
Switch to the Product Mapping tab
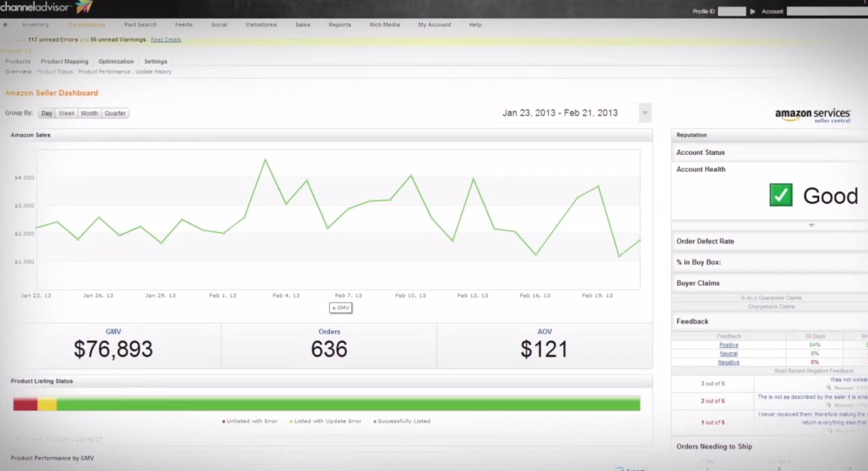click(64, 62)
